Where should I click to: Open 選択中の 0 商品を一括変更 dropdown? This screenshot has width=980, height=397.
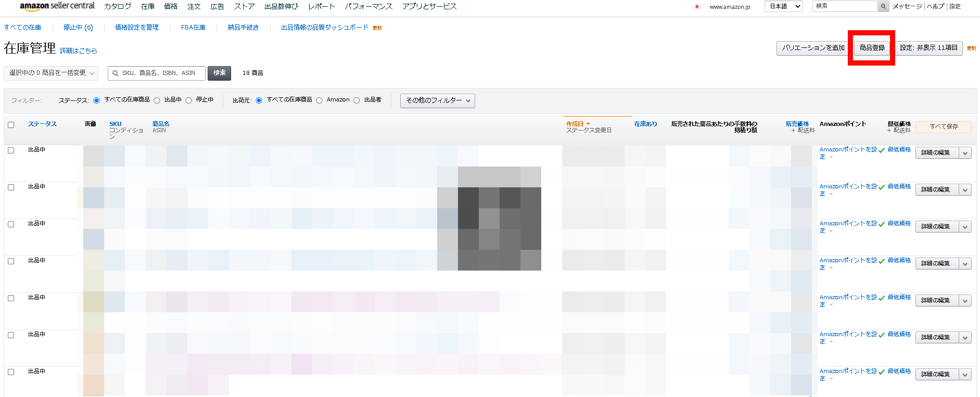click(x=51, y=73)
